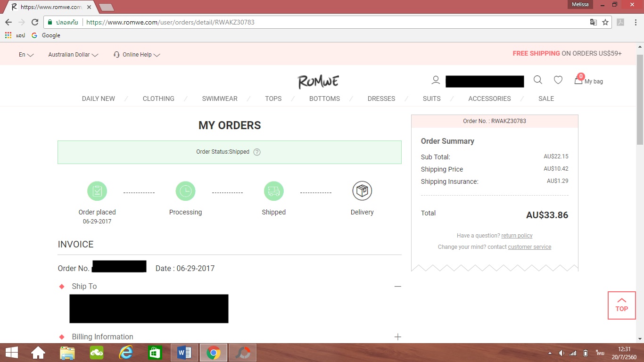Image resolution: width=644 pixels, height=362 pixels.
Task: Open the SUITS menu
Action: pos(432,99)
